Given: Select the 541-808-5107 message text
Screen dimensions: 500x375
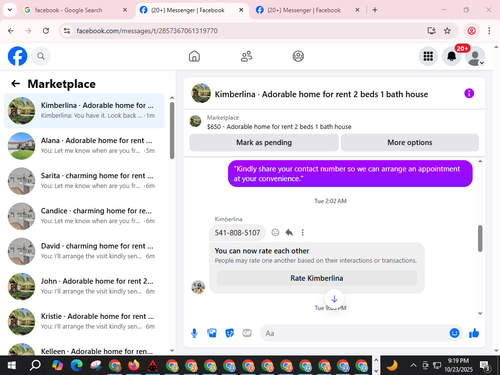Looking at the screenshot, I should coord(237,233).
